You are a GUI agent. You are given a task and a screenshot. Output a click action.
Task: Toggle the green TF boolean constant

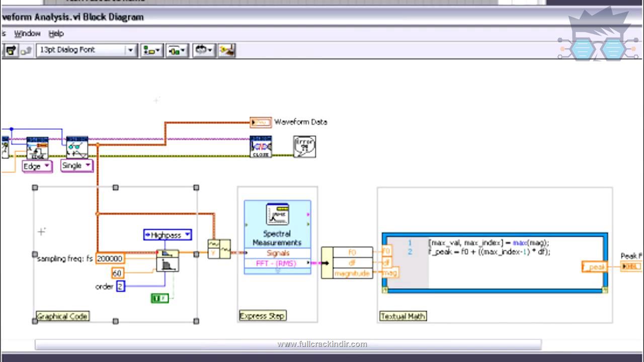pyautogui.click(x=160, y=298)
